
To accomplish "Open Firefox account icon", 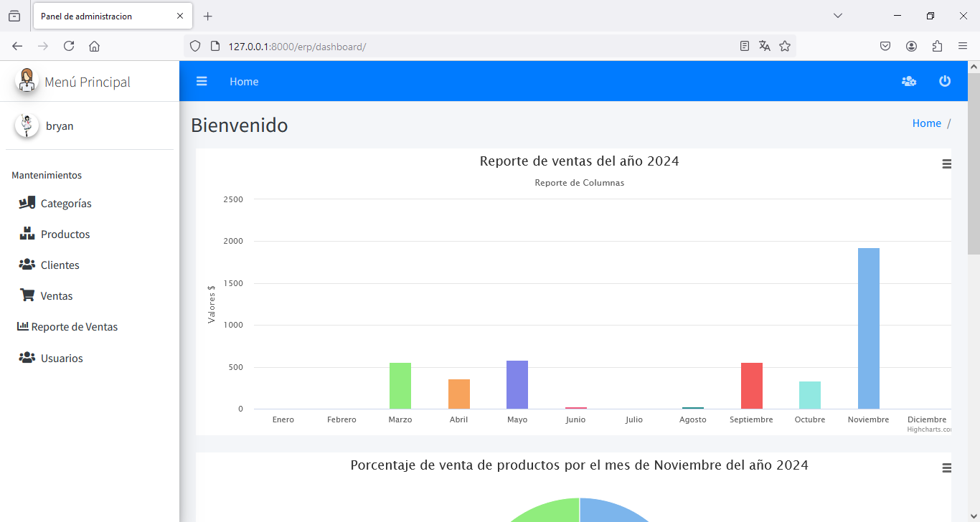I will coord(911,46).
